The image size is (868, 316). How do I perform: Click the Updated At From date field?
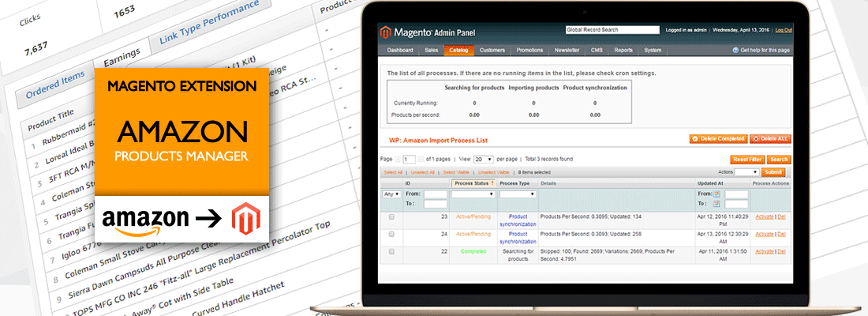pos(736,194)
